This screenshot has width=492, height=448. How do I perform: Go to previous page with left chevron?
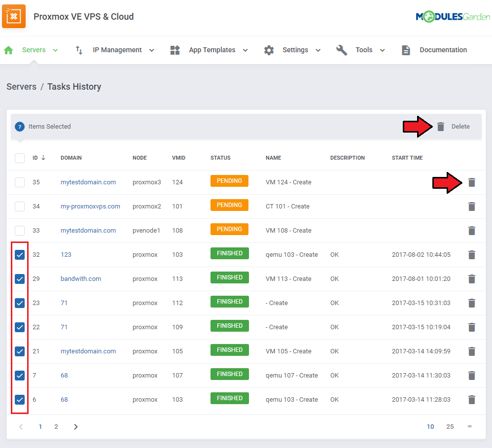(x=21, y=427)
